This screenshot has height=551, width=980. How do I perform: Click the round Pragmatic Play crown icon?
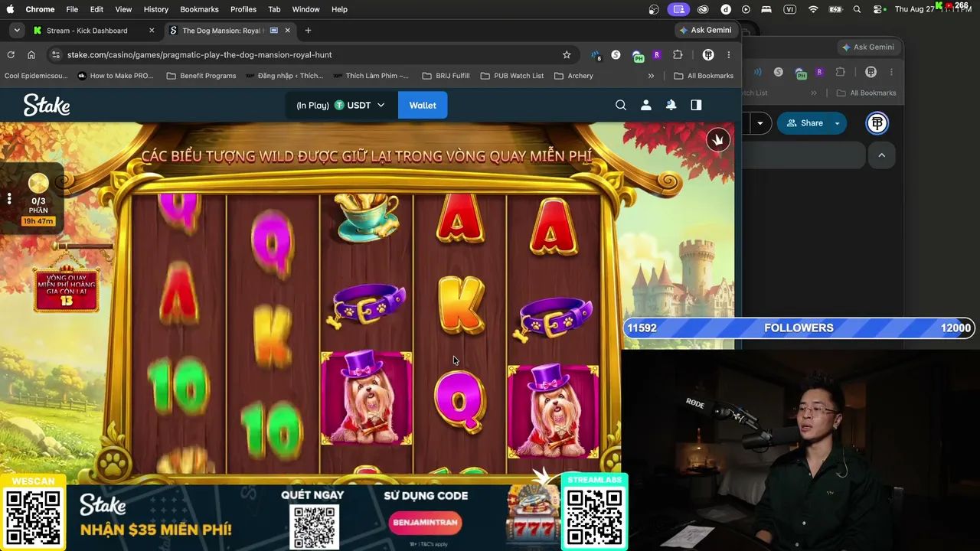[718, 139]
